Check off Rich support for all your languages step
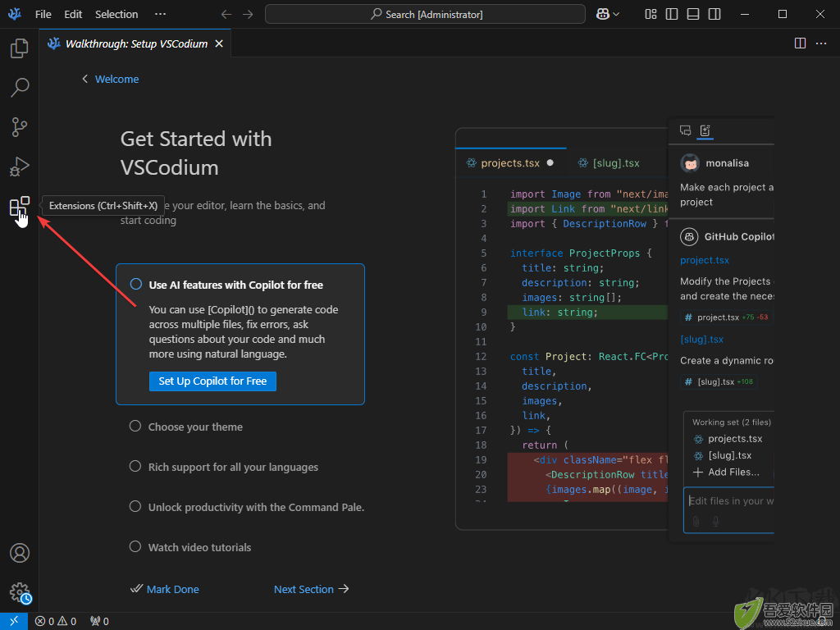 pos(135,466)
